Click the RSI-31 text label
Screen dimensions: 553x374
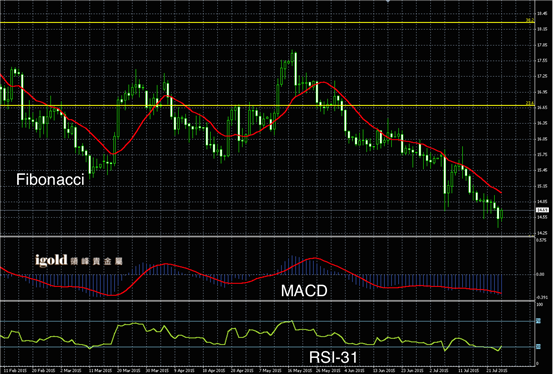333,357
